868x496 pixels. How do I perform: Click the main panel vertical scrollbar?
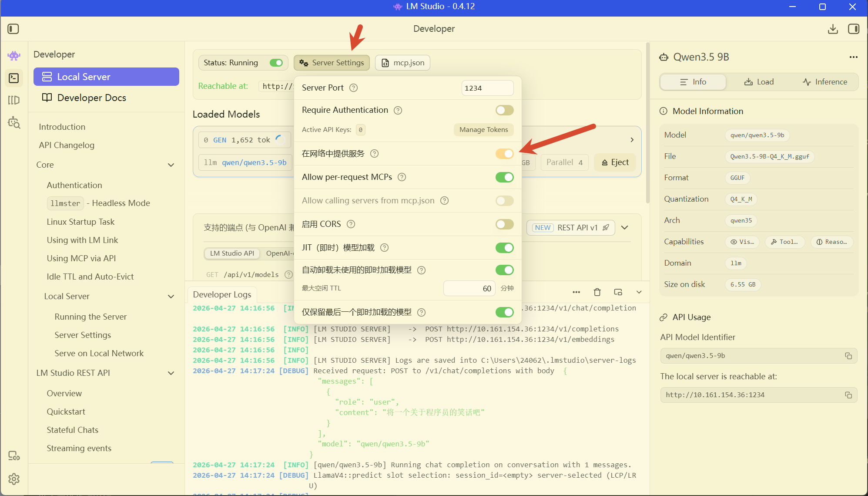[x=647, y=123]
